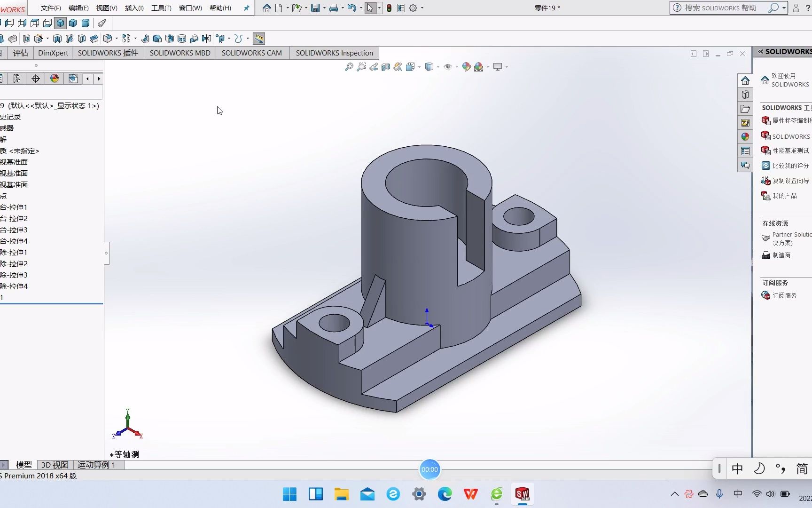Select the Zoom to Fit tool
This screenshot has width=812, height=508.
pyautogui.click(x=349, y=67)
